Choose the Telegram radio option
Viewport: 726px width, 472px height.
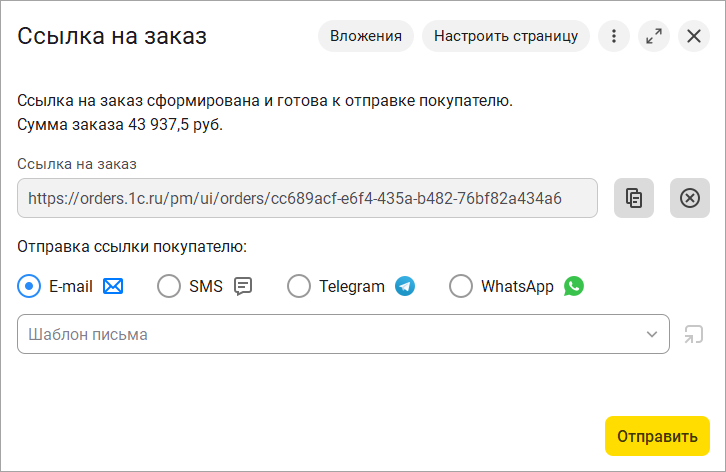pyautogui.click(x=299, y=287)
